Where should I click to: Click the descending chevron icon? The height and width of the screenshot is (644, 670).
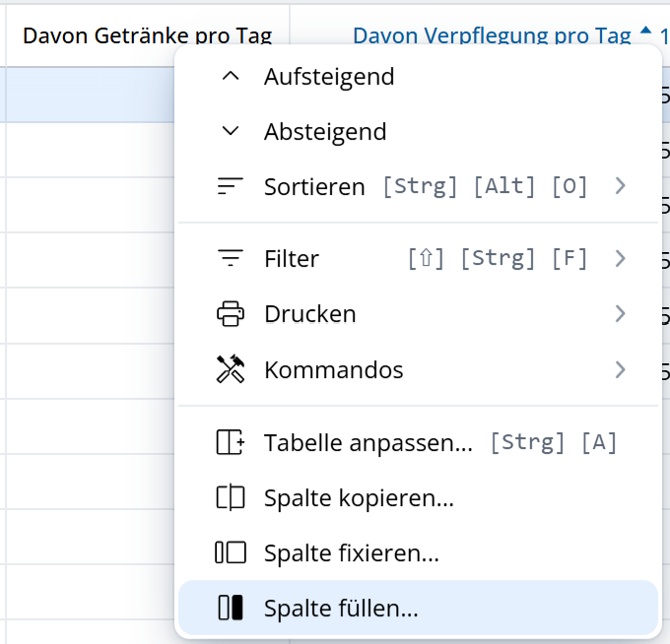230,131
